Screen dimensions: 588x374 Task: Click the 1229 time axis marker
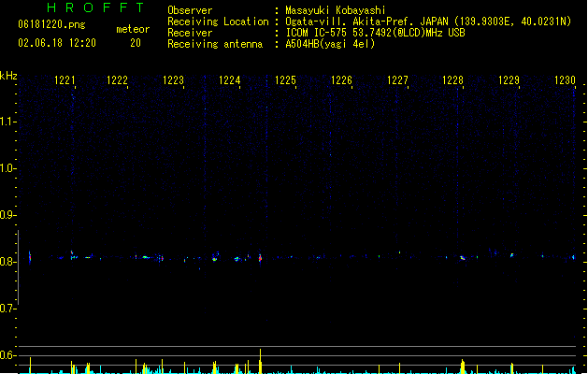509,80
